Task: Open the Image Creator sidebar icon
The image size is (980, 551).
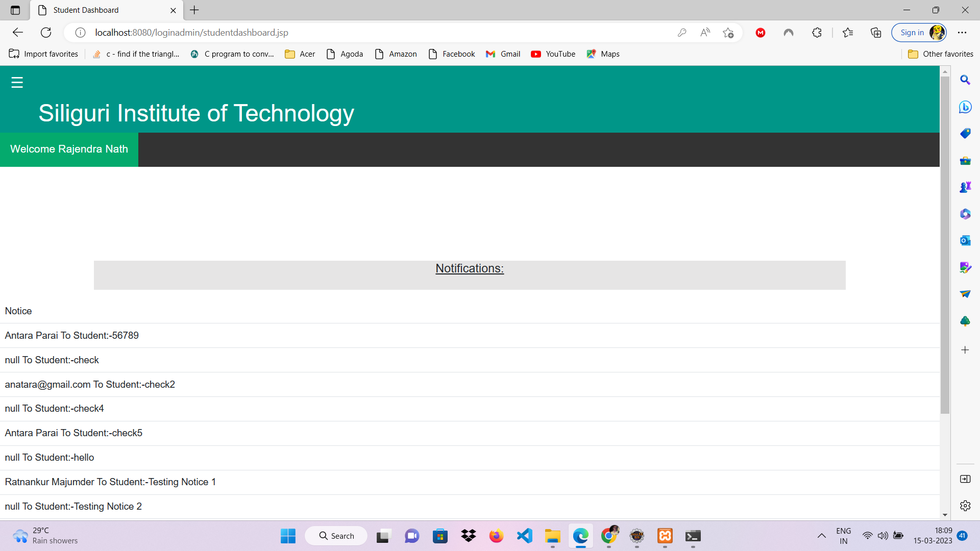Action: coord(965,267)
